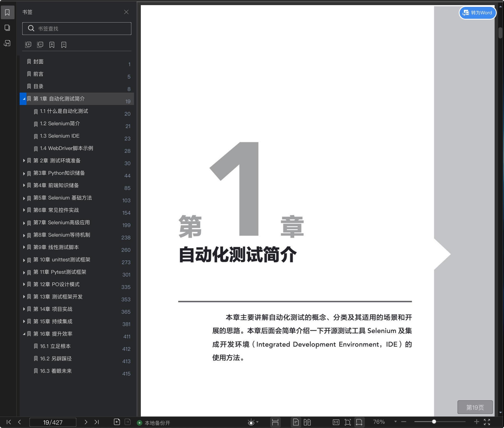The height and width of the screenshot is (428, 504).
Task: Switch to double page layout
Action: (307, 422)
